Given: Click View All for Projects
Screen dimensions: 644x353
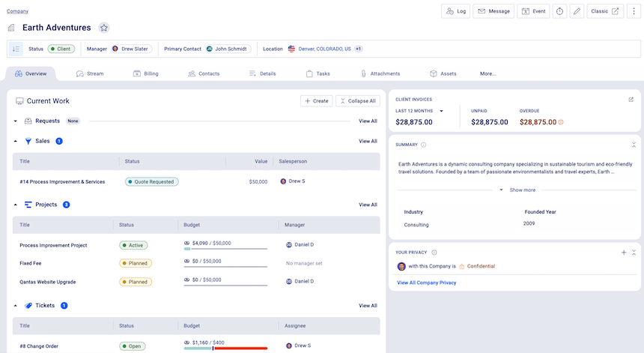Looking at the screenshot, I should (368, 205).
